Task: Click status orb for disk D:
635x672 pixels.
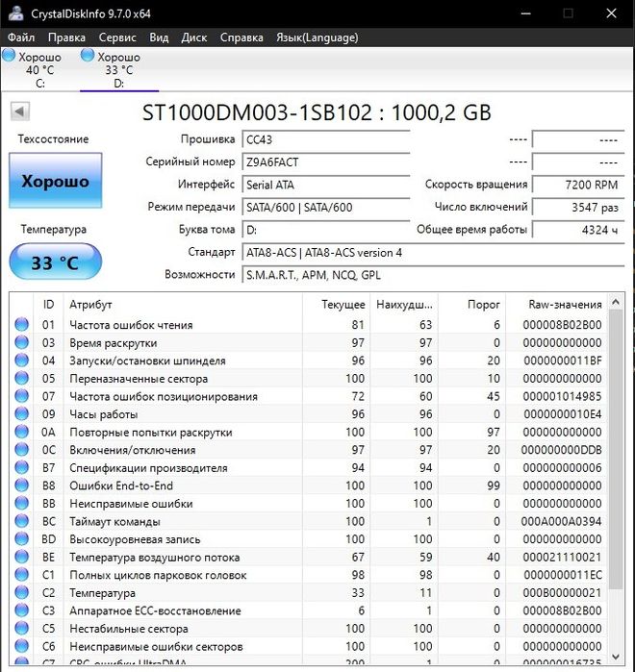Action: click(x=87, y=56)
